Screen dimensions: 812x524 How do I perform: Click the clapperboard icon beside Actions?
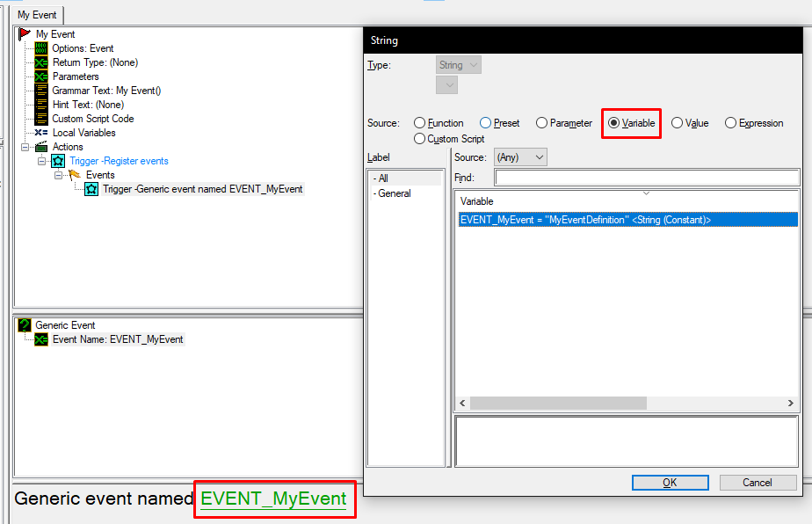pyautogui.click(x=41, y=147)
